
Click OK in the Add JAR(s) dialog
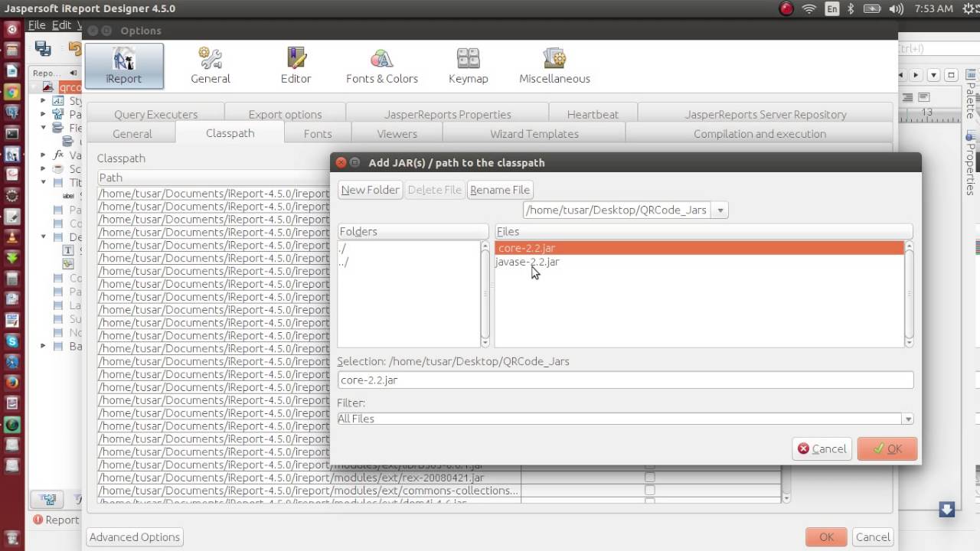[887, 448]
